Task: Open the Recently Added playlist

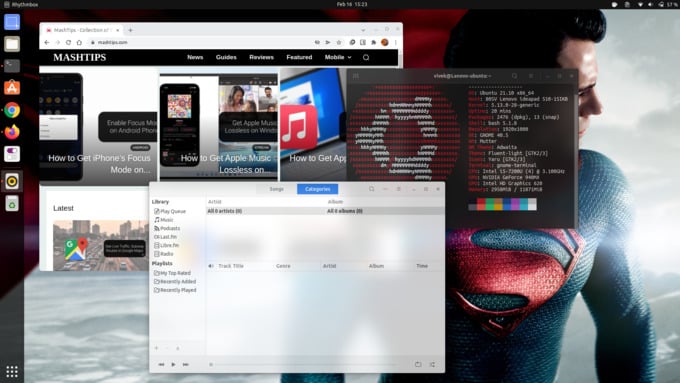Action: 175,282
